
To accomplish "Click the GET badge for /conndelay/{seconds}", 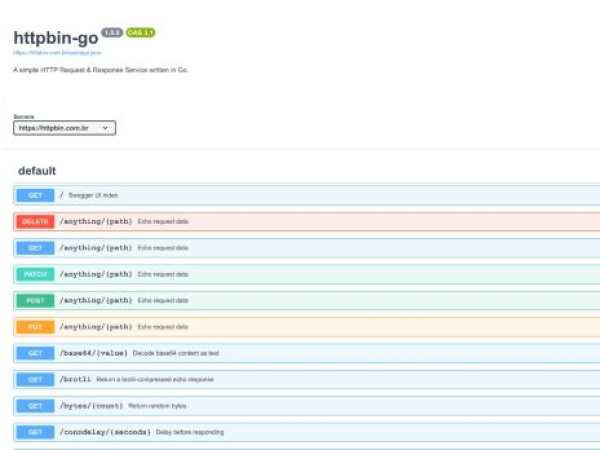I will [x=35, y=432].
